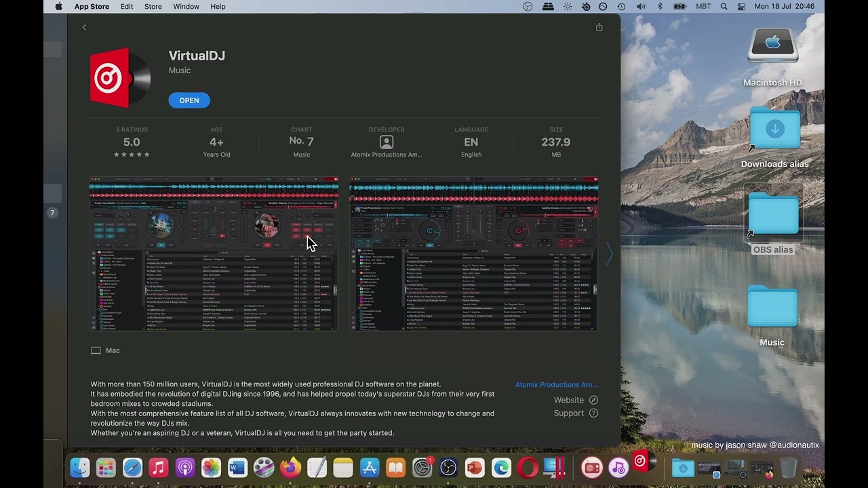The height and width of the screenshot is (488, 868).
Task: Open the yellow Notes app in Dock
Action: (x=343, y=467)
